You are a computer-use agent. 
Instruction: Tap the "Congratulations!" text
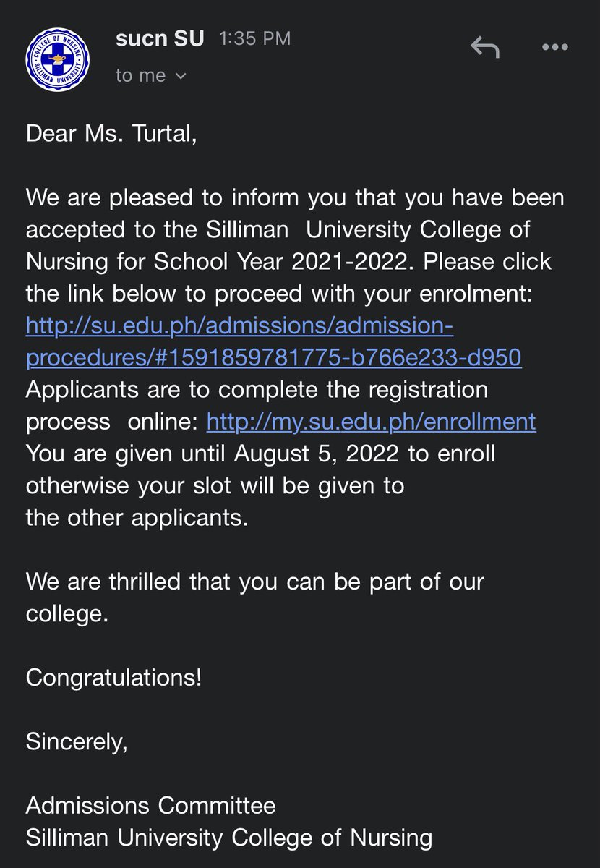click(114, 678)
